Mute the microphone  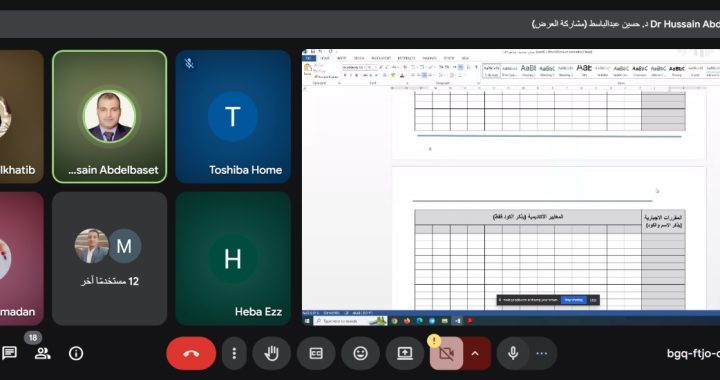513,353
